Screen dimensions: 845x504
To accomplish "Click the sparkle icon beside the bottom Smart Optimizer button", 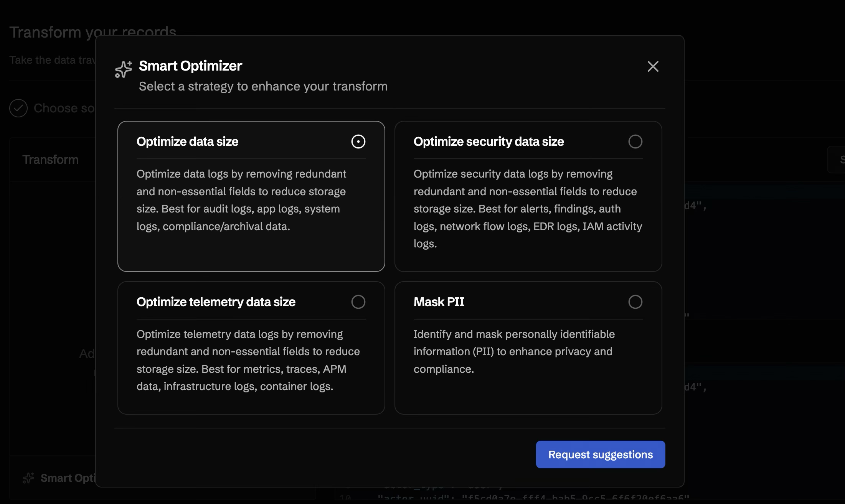I will (x=28, y=478).
